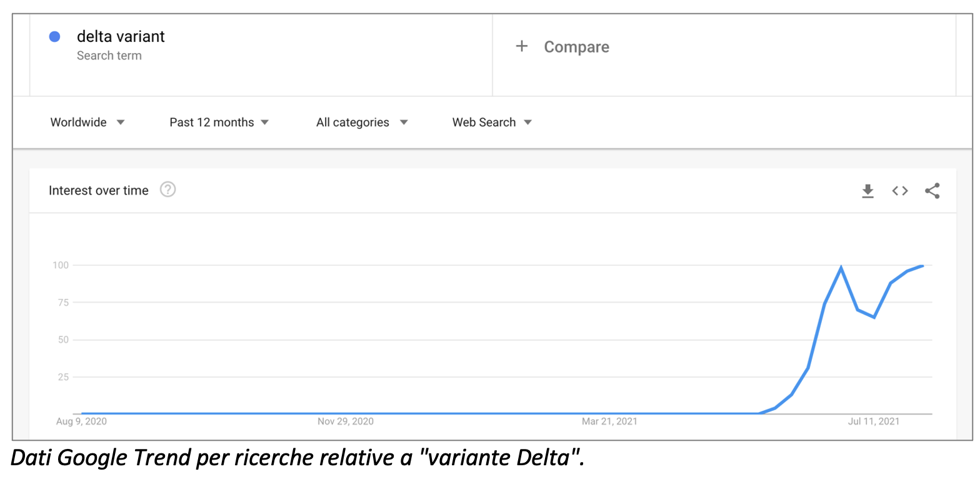Select the Jul 11, 2021 axis label

pyautogui.click(x=873, y=421)
